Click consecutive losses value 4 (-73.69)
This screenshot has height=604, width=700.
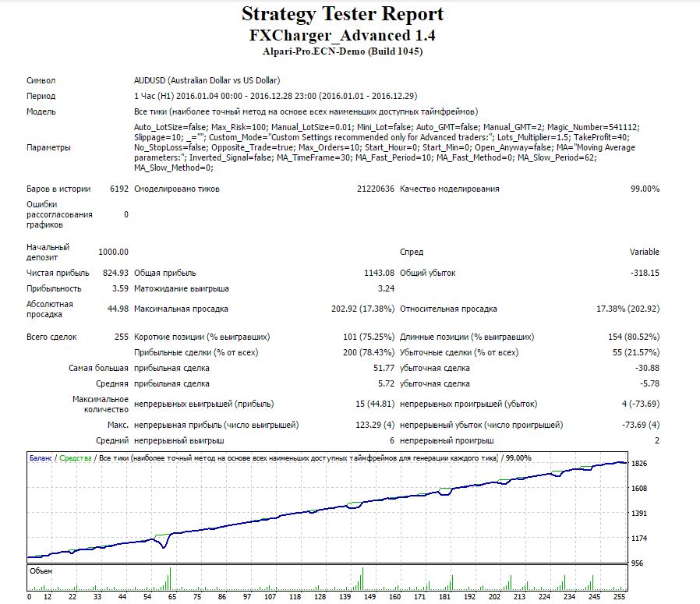[x=641, y=404]
